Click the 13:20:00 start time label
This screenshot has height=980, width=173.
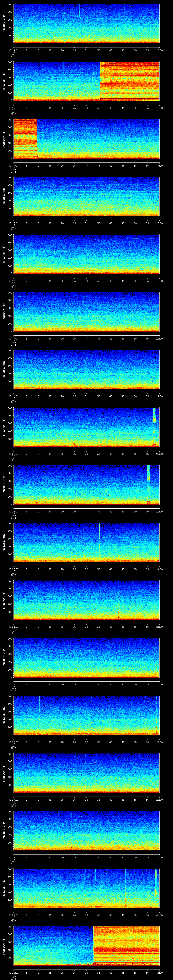point(13,396)
